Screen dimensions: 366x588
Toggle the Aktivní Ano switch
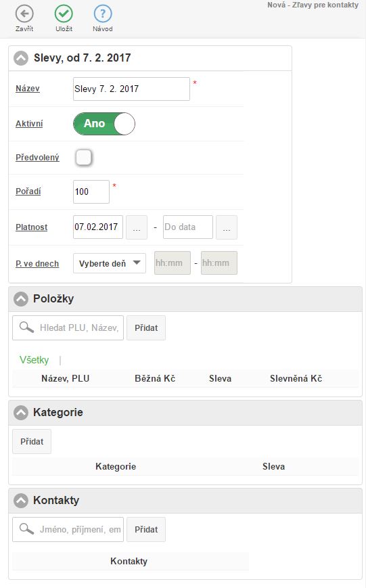(x=104, y=124)
